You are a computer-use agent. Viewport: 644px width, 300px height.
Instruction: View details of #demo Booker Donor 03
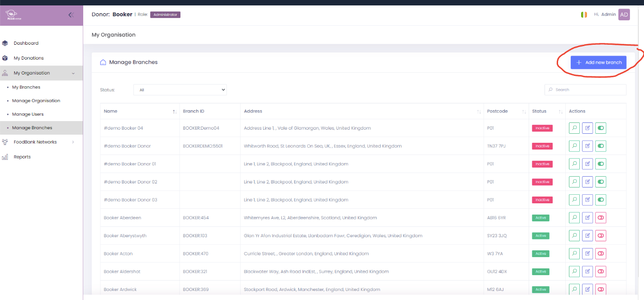point(574,200)
